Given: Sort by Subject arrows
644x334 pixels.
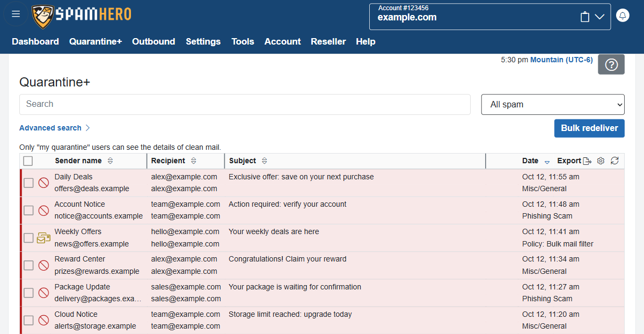Looking at the screenshot, I should point(265,161).
